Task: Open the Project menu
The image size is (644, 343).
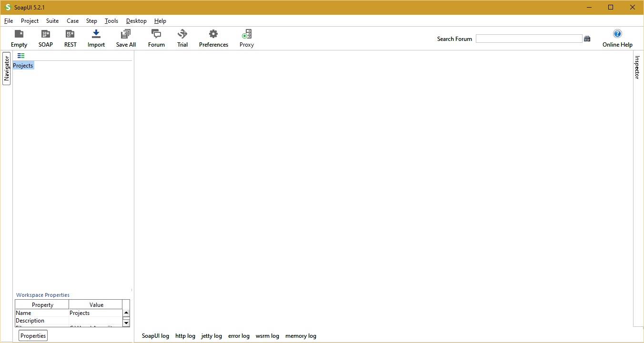Action: coord(30,21)
